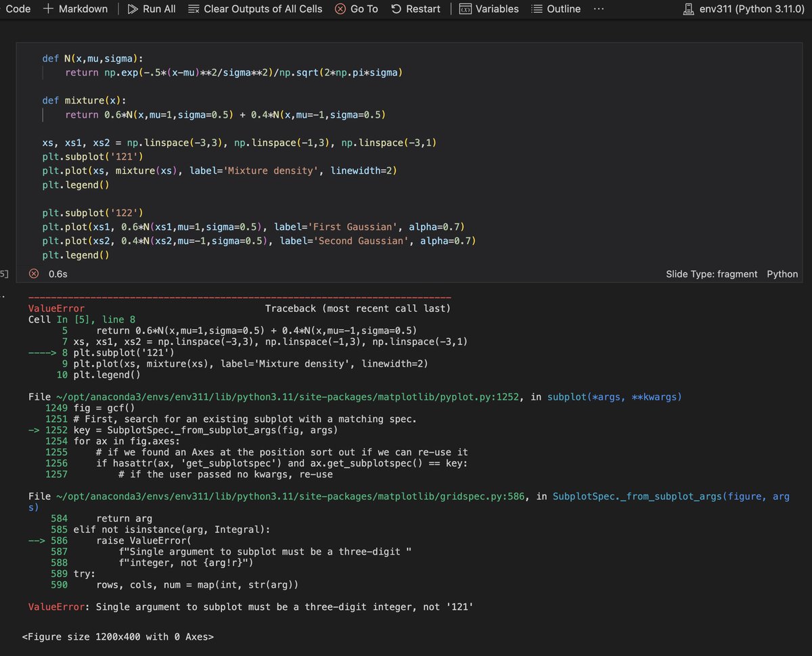This screenshot has width=812, height=656.
Task: Click the 0.6s execution time text
Action: pos(58,274)
